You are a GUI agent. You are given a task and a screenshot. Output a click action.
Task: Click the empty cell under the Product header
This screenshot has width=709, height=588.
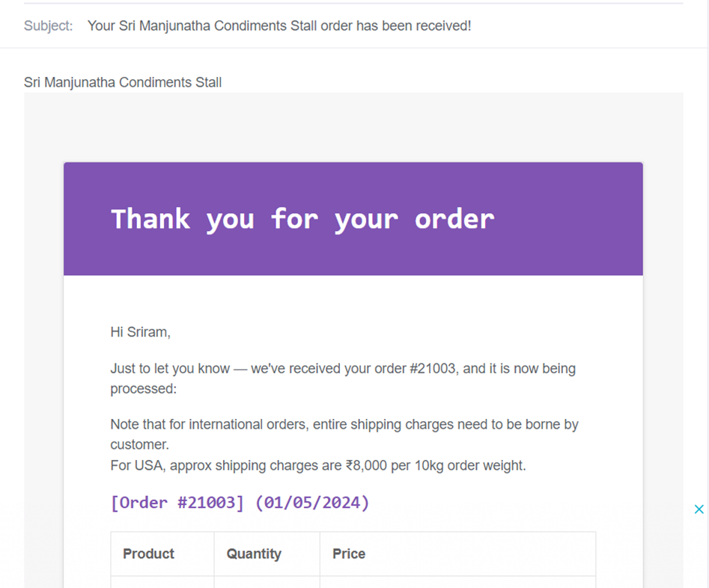click(x=162, y=582)
